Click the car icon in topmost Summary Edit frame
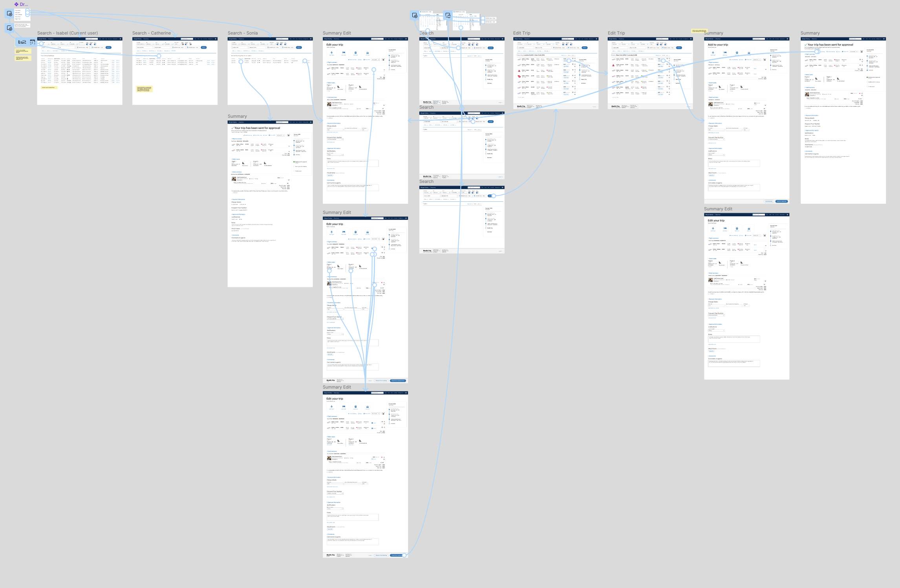The image size is (900, 588). tap(368, 53)
